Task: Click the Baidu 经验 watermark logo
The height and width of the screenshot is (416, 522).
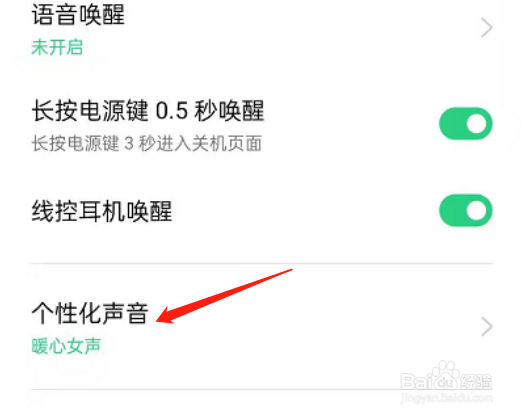Action: (x=446, y=377)
